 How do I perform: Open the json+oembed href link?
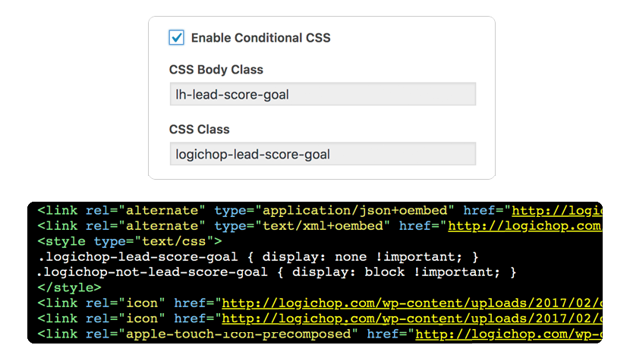557,211
